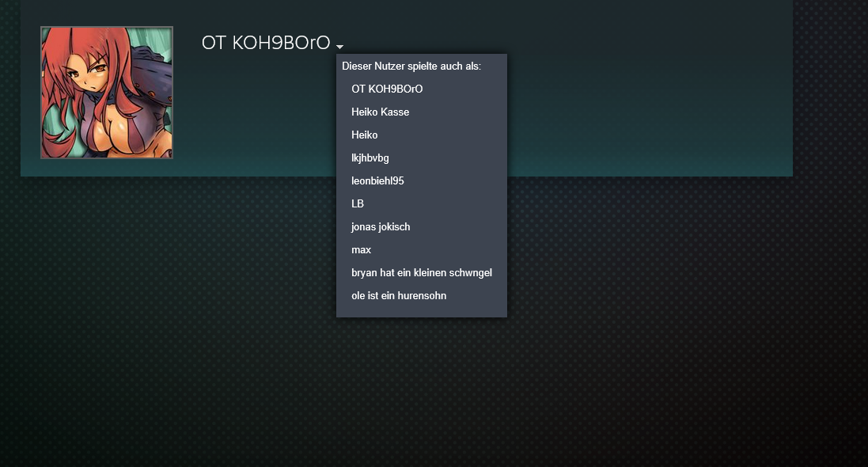Image resolution: width=868 pixels, height=467 pixels.
Task: Click the dark margin right of the profile header
Action: [831, 87]
